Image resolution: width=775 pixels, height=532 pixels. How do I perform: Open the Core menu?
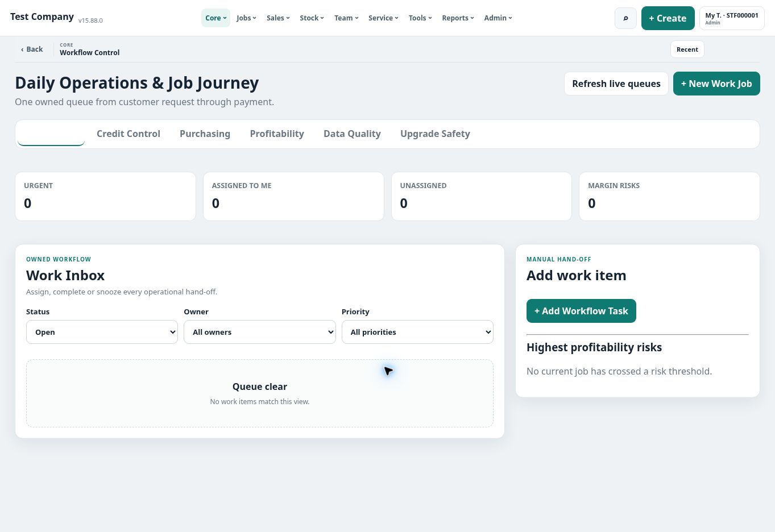215,18
